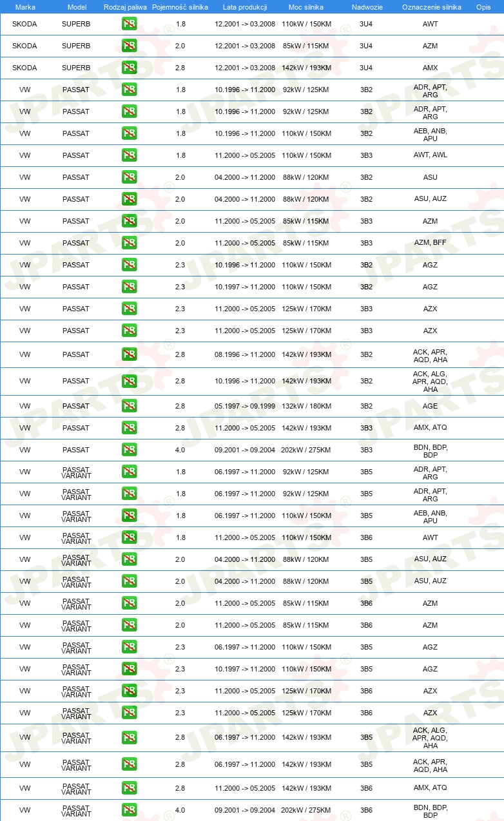Click fuel icon in PASSAT VARIANT 4.0 row
504x821 pixels.
129,810
